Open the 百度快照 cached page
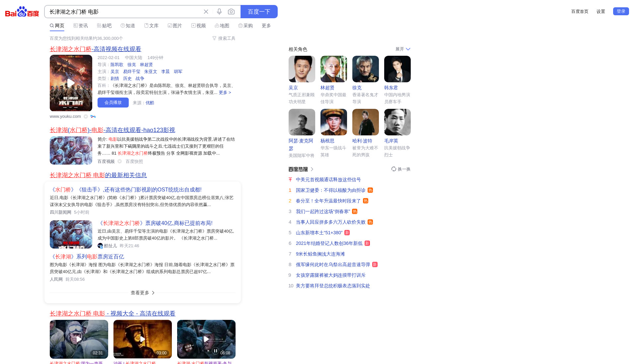The width and height of the screenshot is (637, 364). click(134, 162)
